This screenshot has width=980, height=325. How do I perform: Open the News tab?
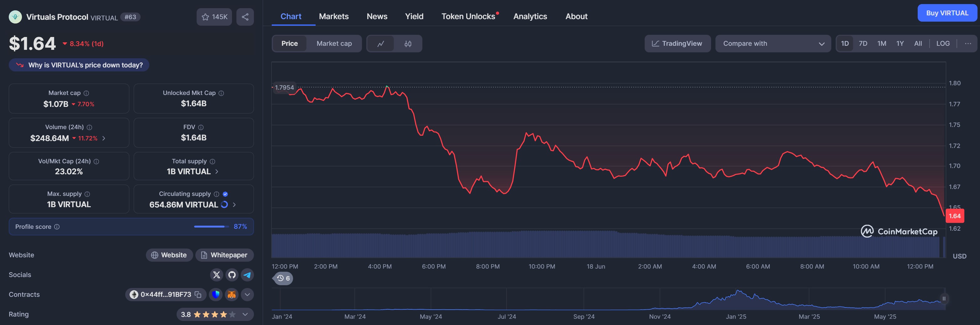coord(377,16)
